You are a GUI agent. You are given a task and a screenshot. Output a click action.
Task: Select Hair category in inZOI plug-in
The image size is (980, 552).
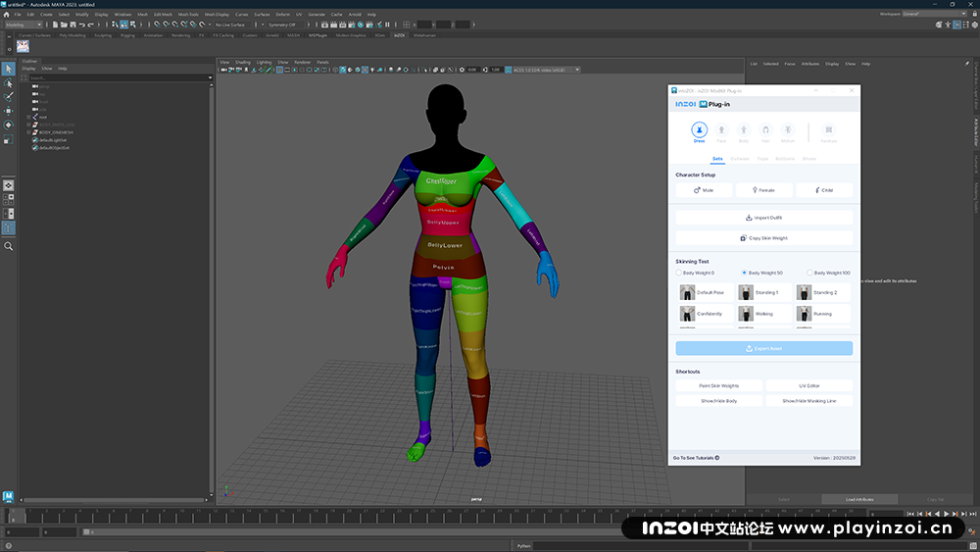click(765, 132)
